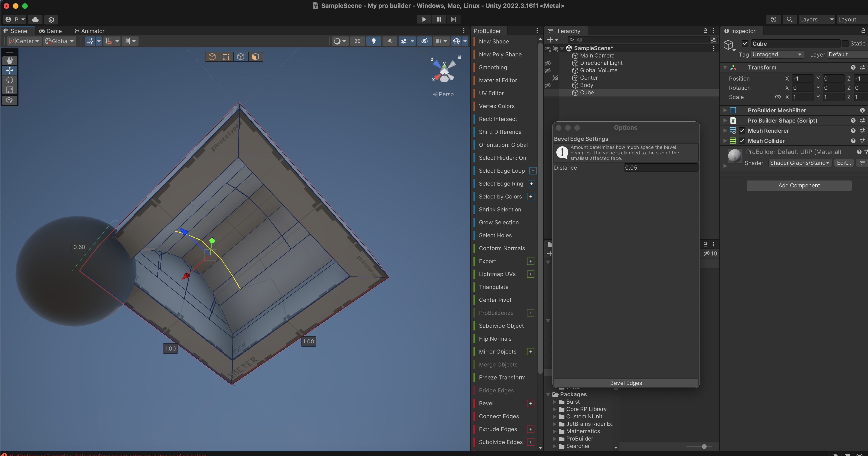The width and height of the screenshot is (868, 456).
Task: Select the Rotate tool
Action: (9, 80)
